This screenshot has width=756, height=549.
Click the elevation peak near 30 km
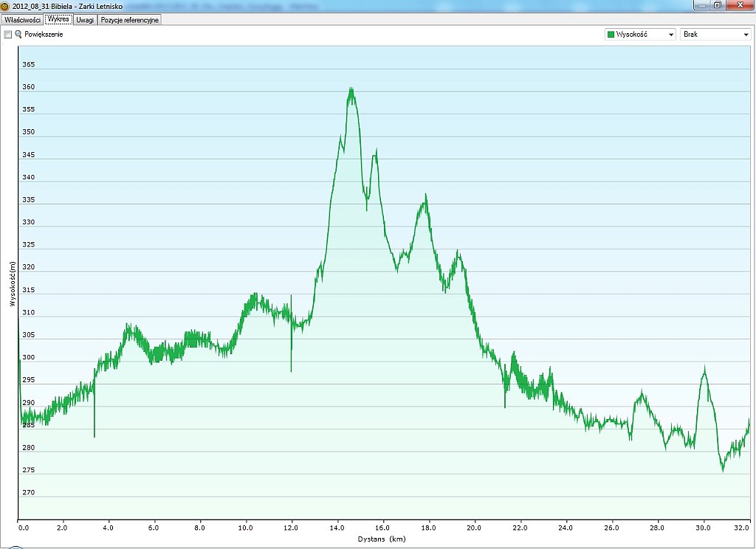(x=704, y=368)
